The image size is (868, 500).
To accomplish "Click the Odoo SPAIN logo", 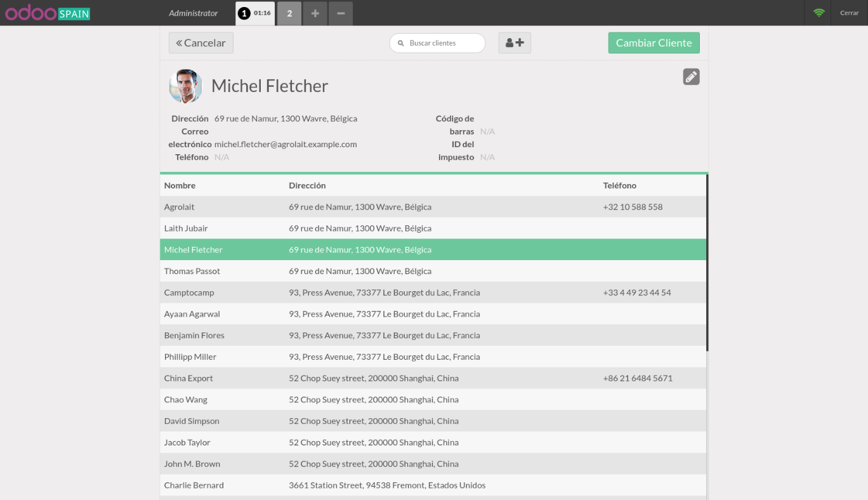I will 48,13.
